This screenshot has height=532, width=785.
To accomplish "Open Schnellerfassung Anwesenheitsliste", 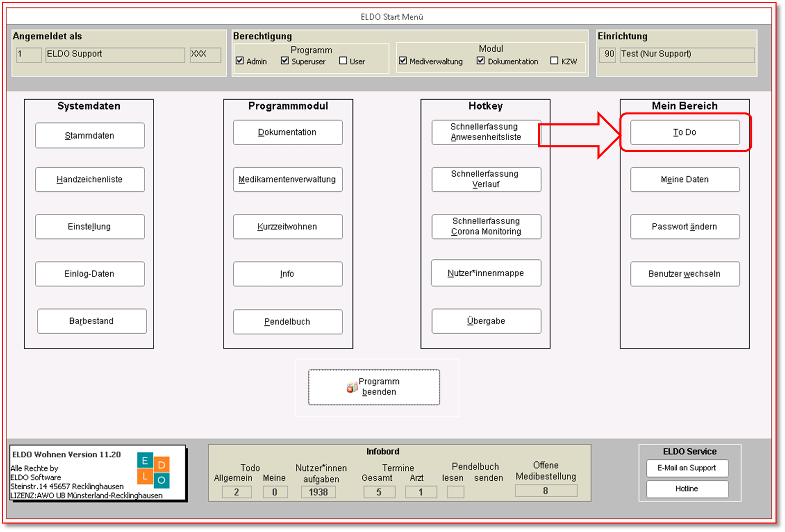I will pyautogui.click(x=486, y=132).
